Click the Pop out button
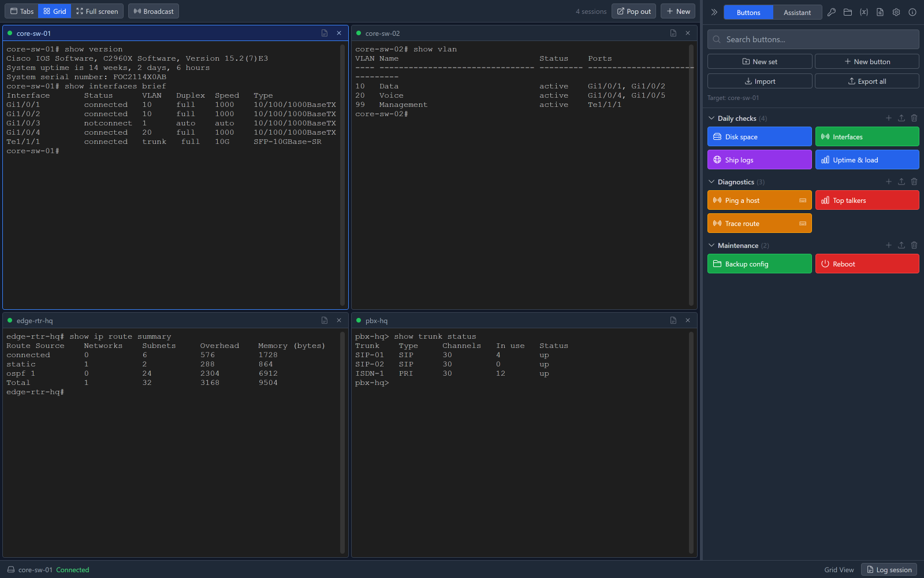Viewport: 924px width, 578px height. pos(634,11)
